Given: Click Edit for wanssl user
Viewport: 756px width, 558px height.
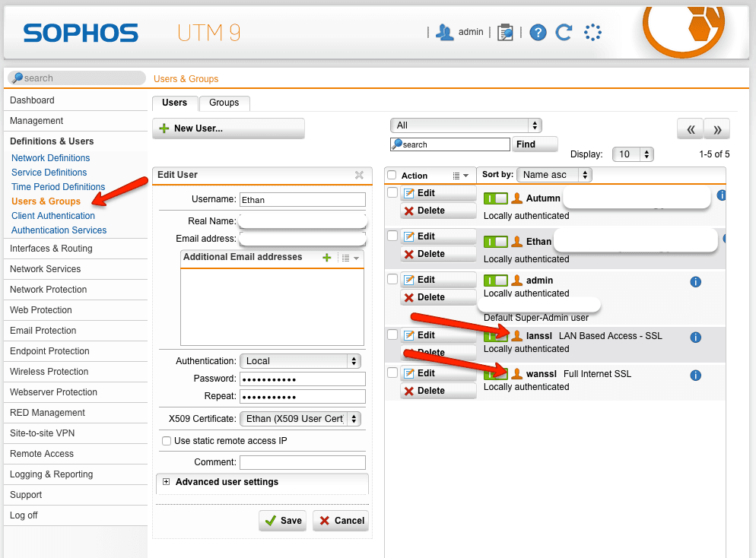Looking at the screenshot, I should point(438,373).
